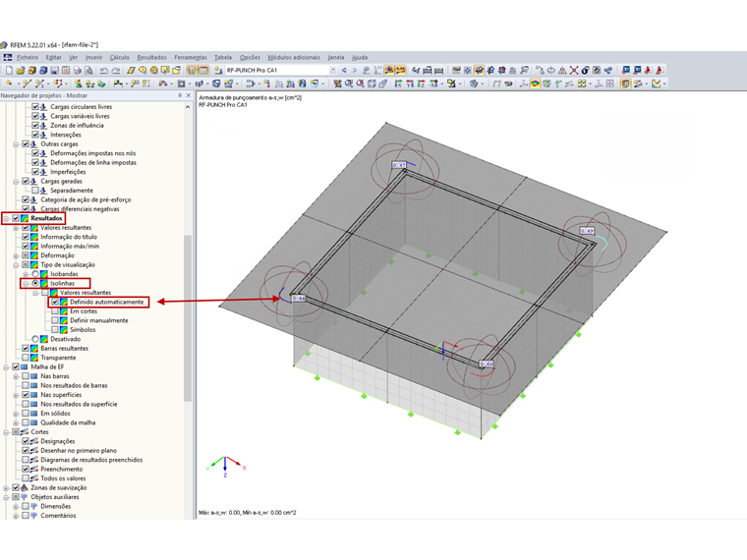Open the Editar menu

click(x=53, y=57)
